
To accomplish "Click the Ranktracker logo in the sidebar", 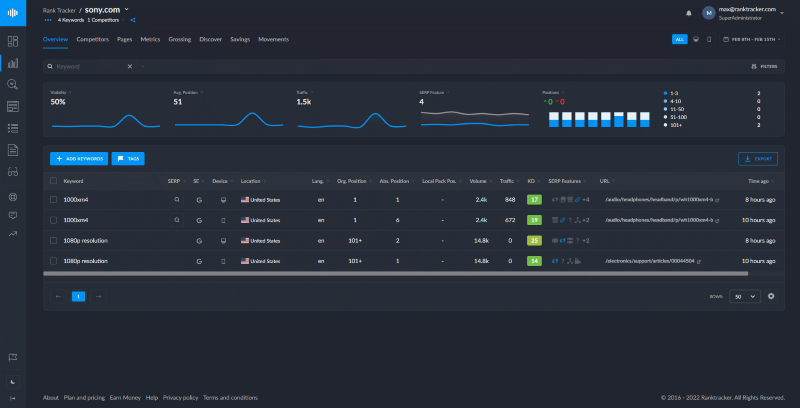I will (13, 13).
